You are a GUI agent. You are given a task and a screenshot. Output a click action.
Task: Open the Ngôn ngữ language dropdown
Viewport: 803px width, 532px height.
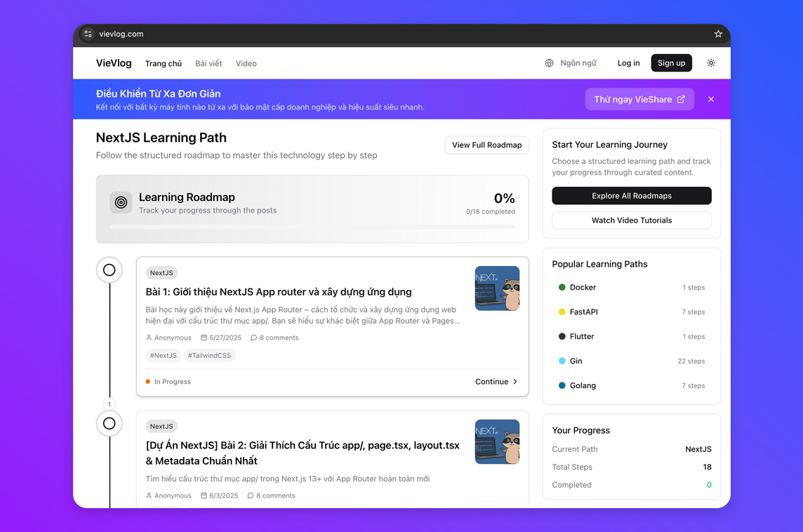[x=571, y=63]
